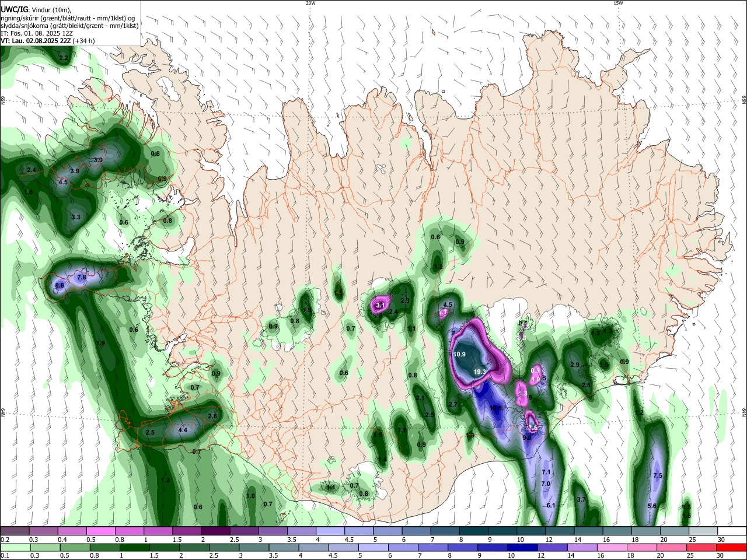
Task: Pick the dark purple swatch labeled 2 in the upper legend row
Action: 215,531
